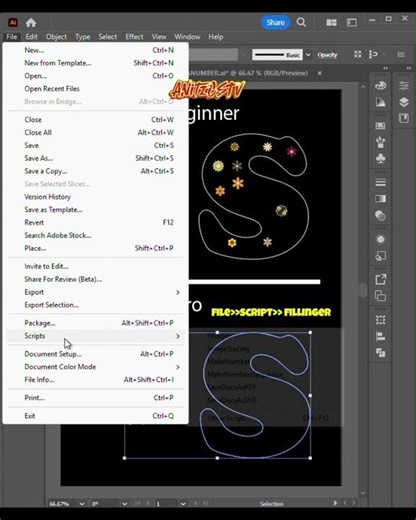Open the Layers panel icon
416x520 pixels.
tap(404, 102)
